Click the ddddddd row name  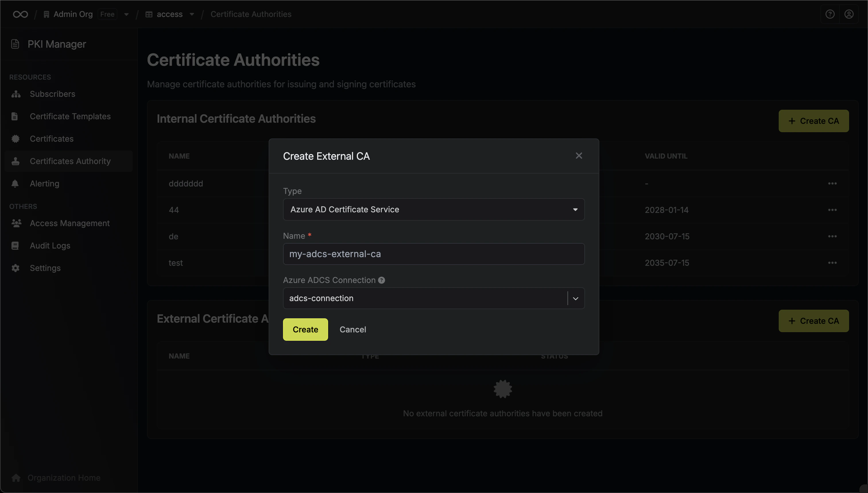coord(186,184)
